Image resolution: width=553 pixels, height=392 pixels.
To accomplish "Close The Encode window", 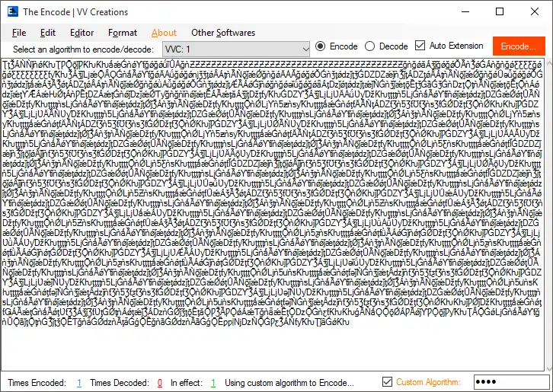I will (534, 11).
